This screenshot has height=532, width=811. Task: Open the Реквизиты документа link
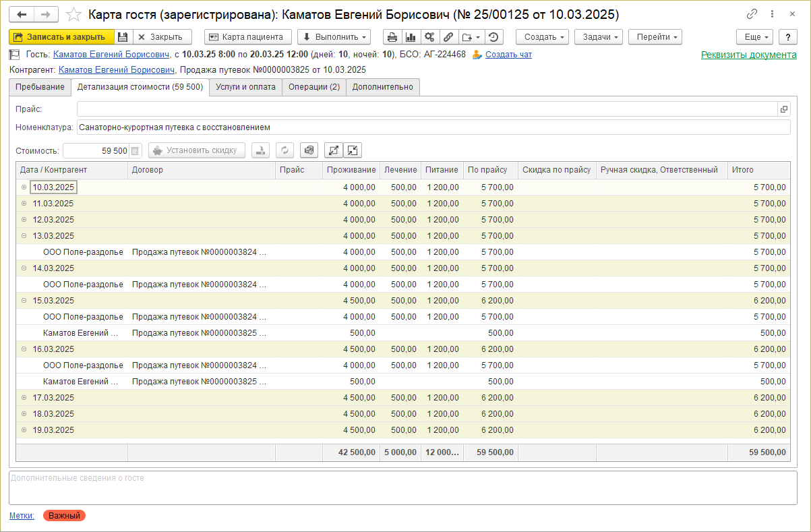(x=748, y=55)
